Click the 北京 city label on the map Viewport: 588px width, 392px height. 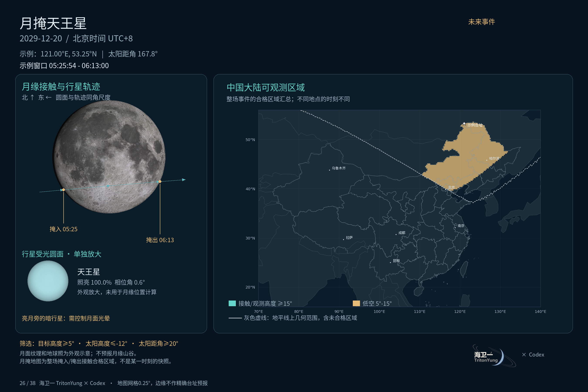[x=451, y=187]
